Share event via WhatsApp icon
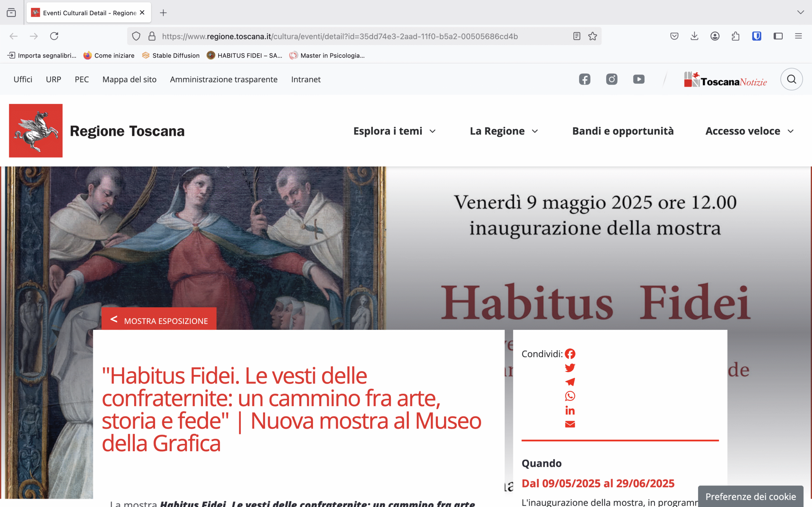This screenshot has height=507, width=812. point(570,396)
